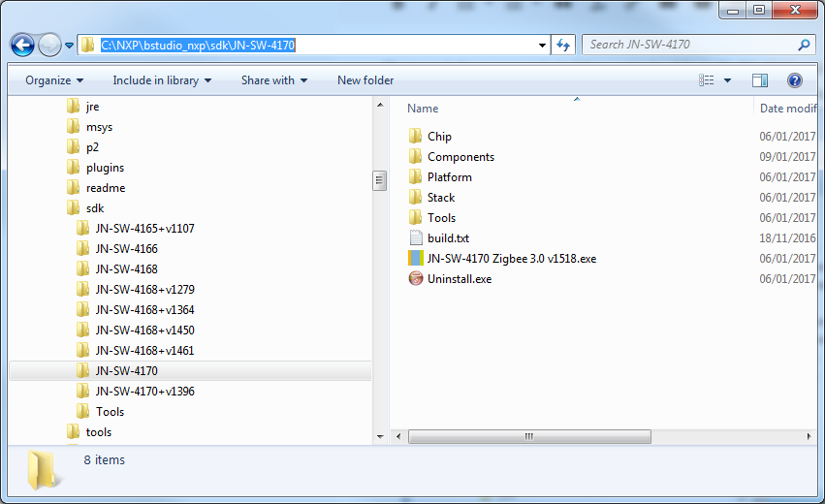Viewport: 825px width, 504px height.
Task: Open the More view options dropdown arrow
Action: pos(728,80)
